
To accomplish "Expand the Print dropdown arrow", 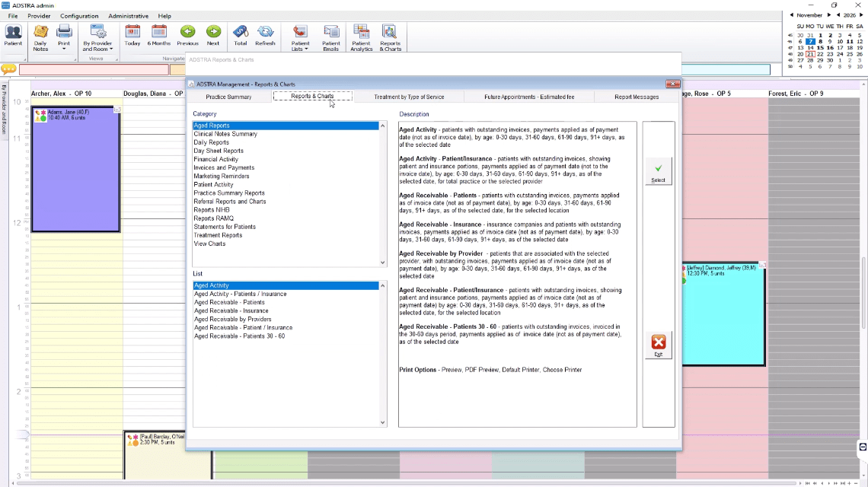I will 64,49.
